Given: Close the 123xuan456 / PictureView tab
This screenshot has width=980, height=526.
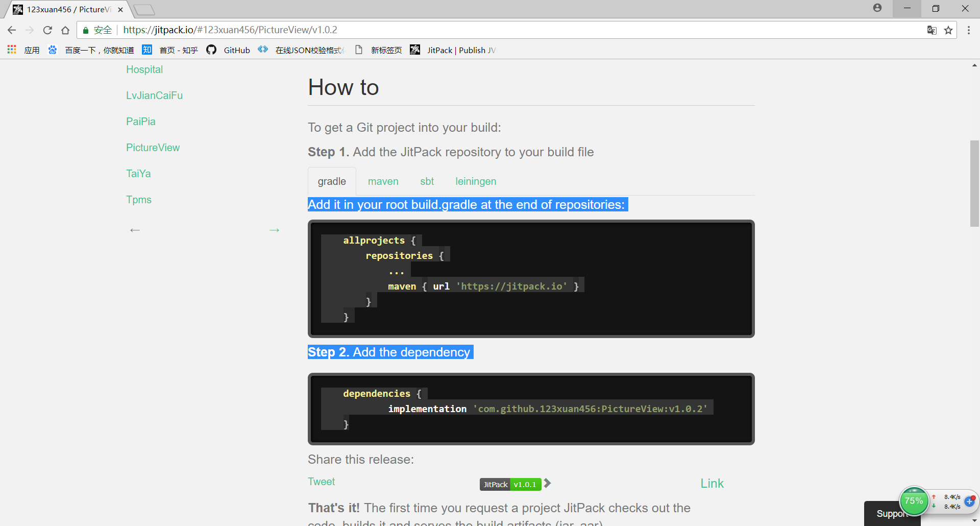Looking at the screenshot, I should [x=120, y=10].
